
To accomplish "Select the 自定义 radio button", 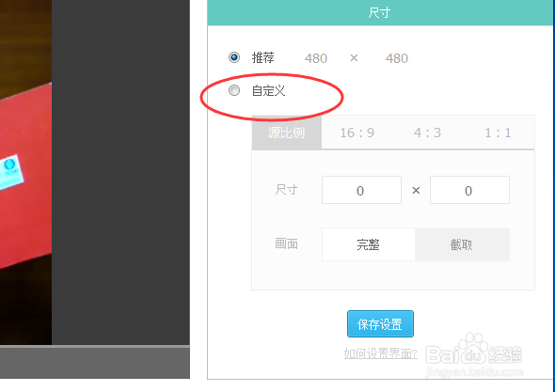I will [x=234, y=90].
